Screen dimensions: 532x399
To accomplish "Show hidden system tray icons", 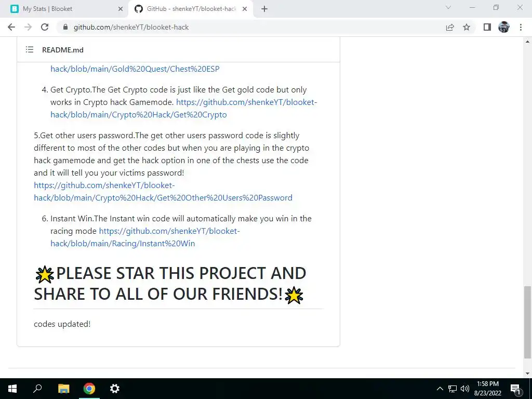I will point(440,389).
